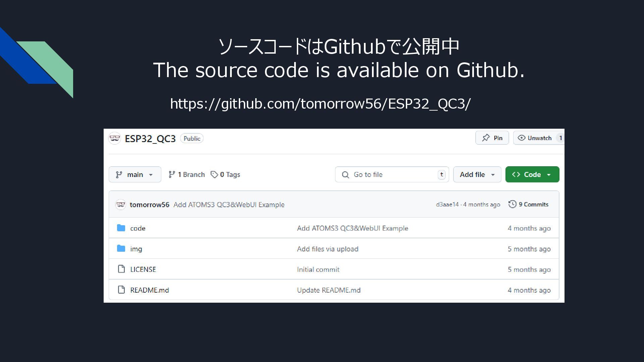Screen dimensions: 644x362
Task: View the 9 Commits history
Action: pyautogui.click(x=533, y=204)
